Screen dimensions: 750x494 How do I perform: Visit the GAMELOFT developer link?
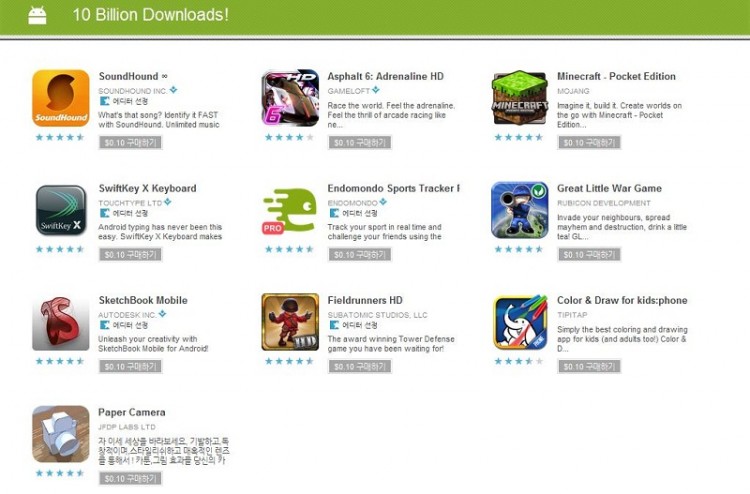tap(349, 91)
